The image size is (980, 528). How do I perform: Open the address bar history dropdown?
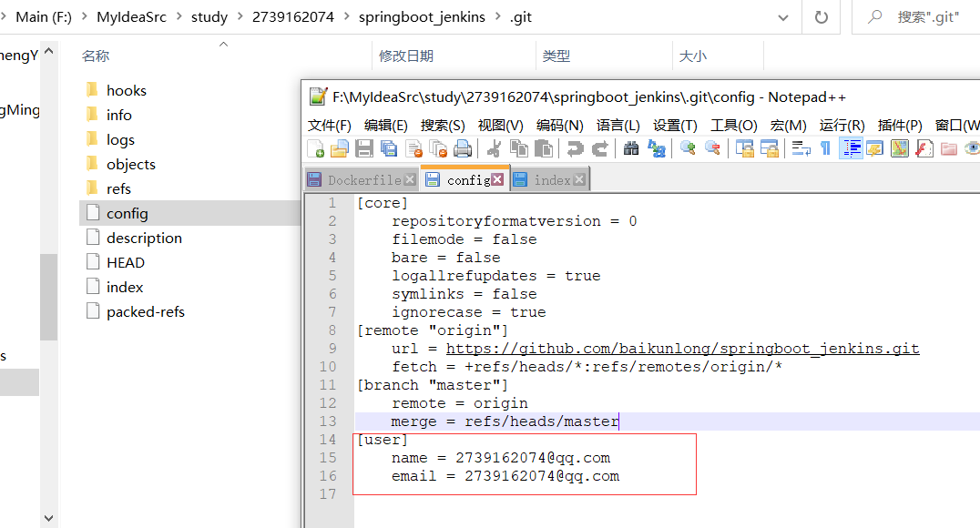point(785,16)
